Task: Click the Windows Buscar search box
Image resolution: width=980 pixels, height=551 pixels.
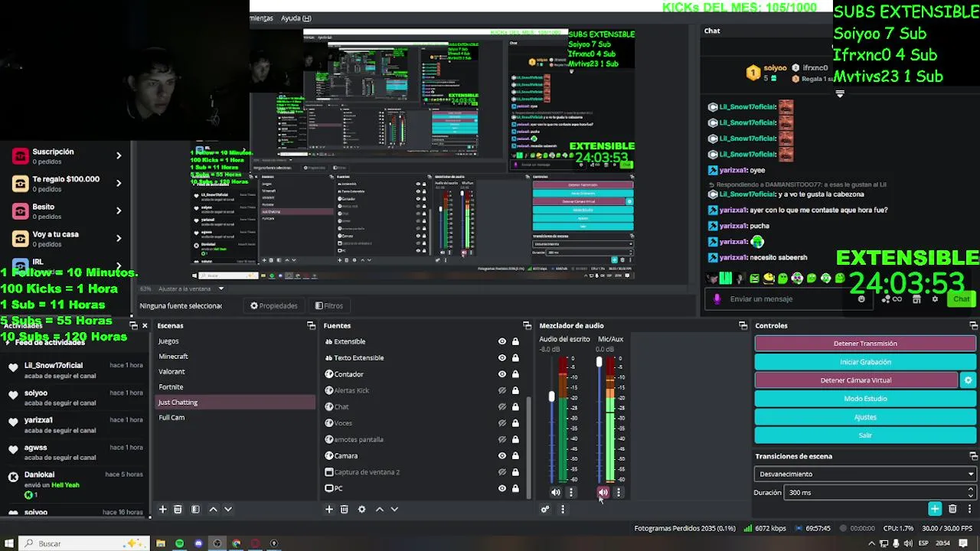Action: click(84, 543)
